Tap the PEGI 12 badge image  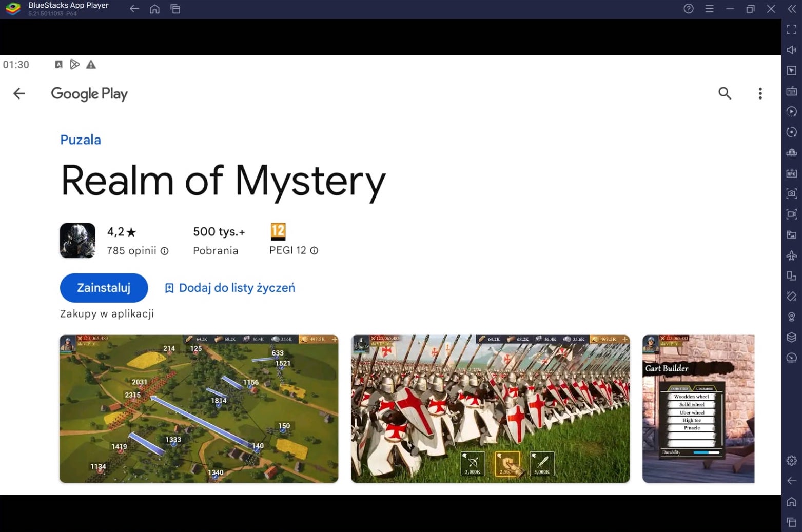(x=278, y=232)
